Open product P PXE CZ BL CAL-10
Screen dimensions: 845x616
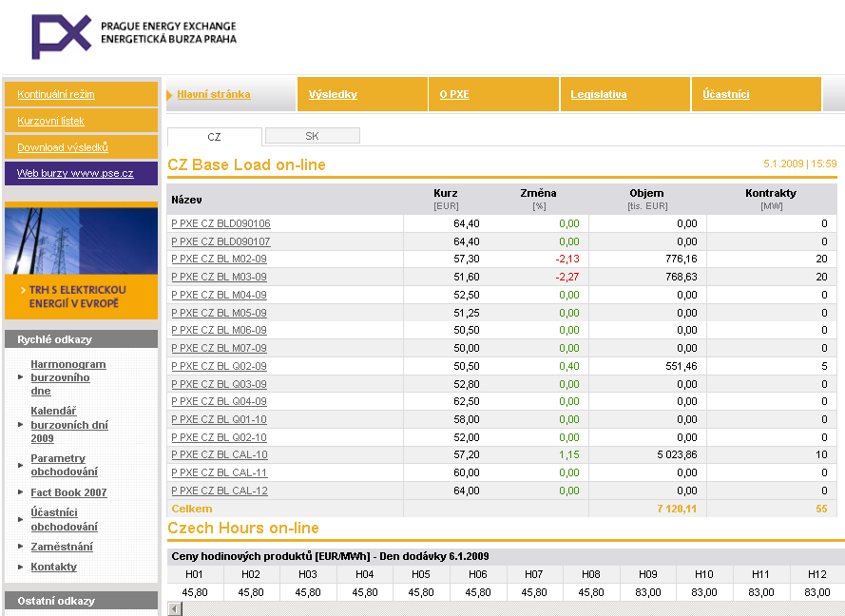pos(220,454)
